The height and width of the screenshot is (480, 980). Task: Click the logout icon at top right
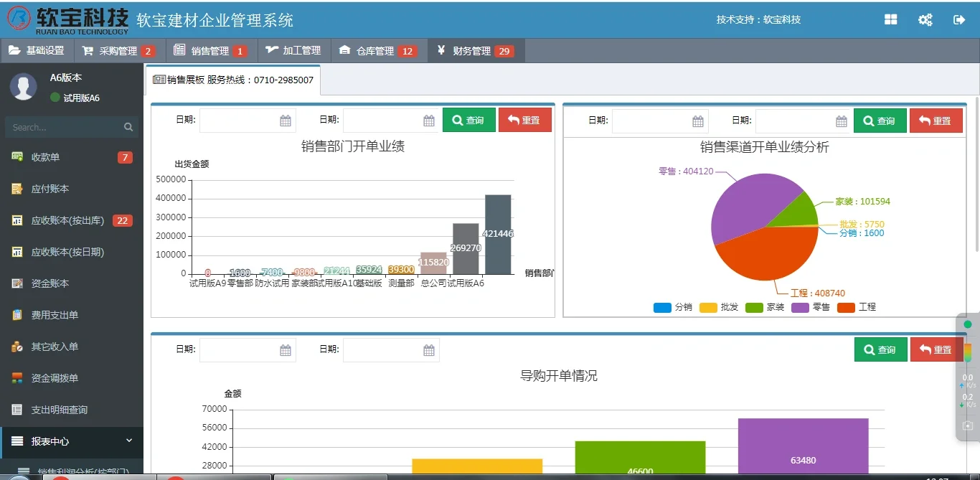click(x=959, y=19)
